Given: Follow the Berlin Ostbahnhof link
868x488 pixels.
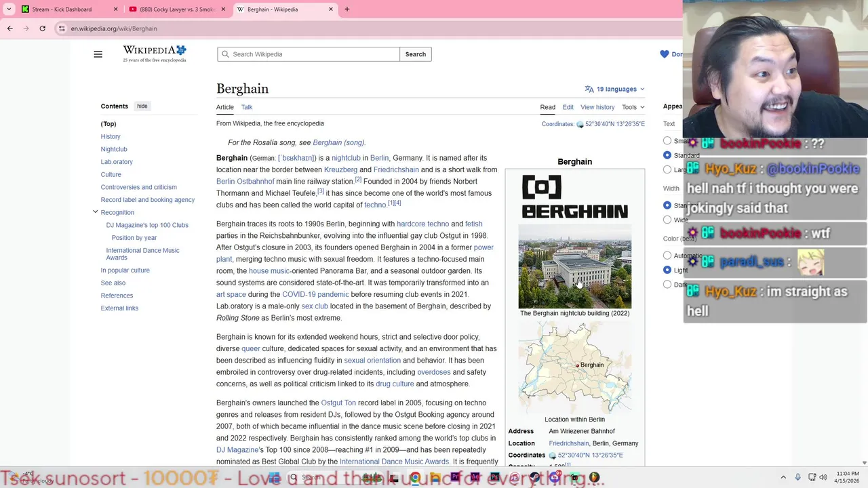Looking at the screenshot, I should (245, 182).
